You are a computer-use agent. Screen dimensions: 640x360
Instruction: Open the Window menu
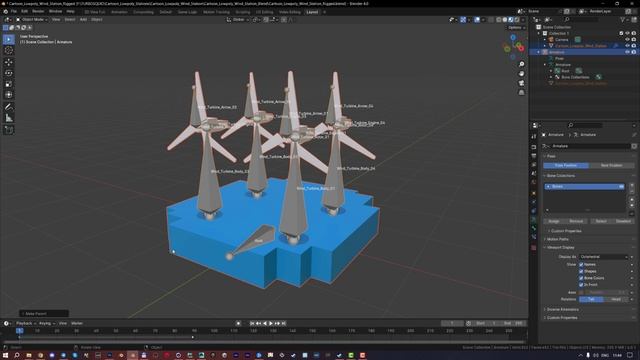56,11
